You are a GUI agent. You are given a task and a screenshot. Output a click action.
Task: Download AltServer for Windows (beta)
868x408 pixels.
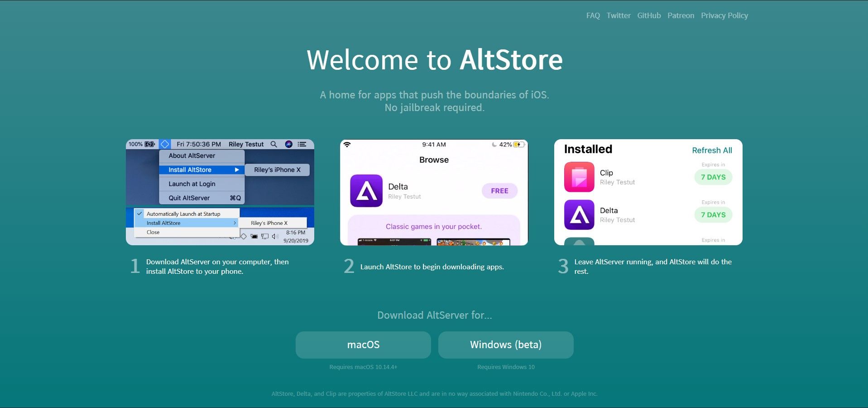point(506,345)
